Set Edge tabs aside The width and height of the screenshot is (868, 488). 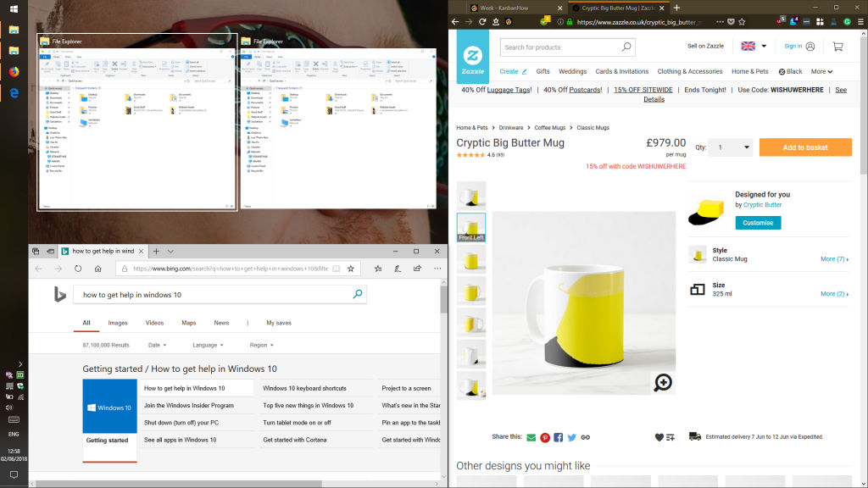tap(50, 251)
